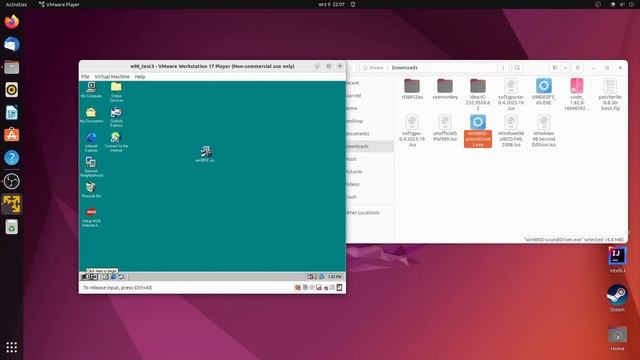This screenshot has width=640, height=360.
Task: Open the VMware Player app menu in top bar
Action: pyautogui.click(x=59, y=4)
